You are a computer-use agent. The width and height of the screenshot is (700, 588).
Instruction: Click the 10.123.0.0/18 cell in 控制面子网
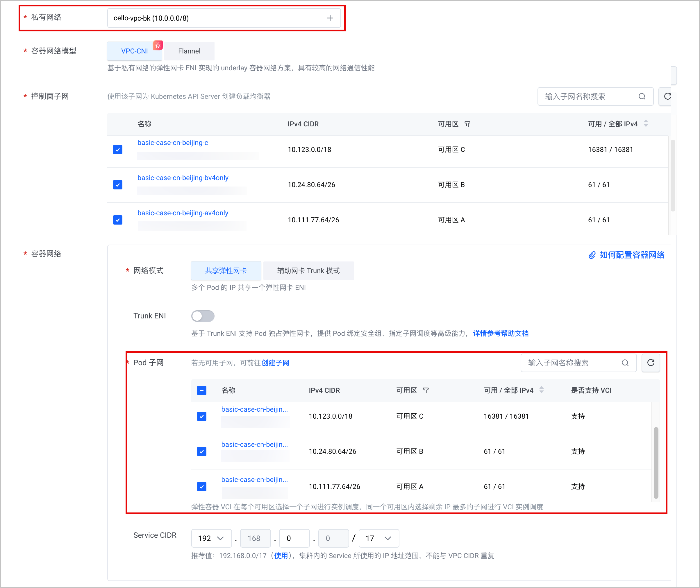310,150
